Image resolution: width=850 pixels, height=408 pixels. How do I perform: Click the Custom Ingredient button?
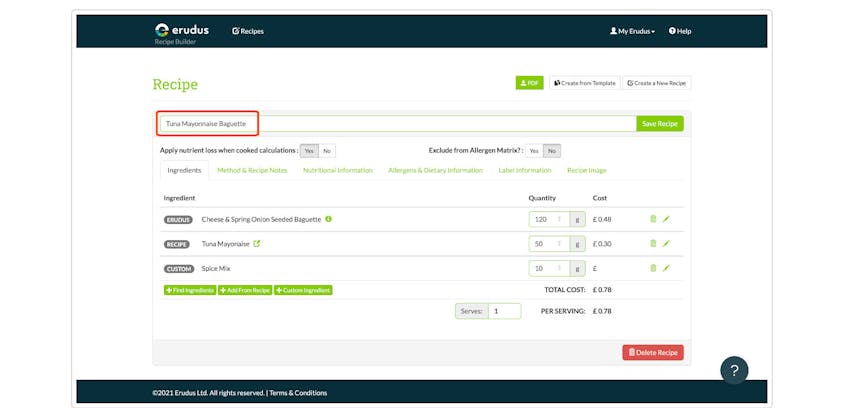[303, 290]
